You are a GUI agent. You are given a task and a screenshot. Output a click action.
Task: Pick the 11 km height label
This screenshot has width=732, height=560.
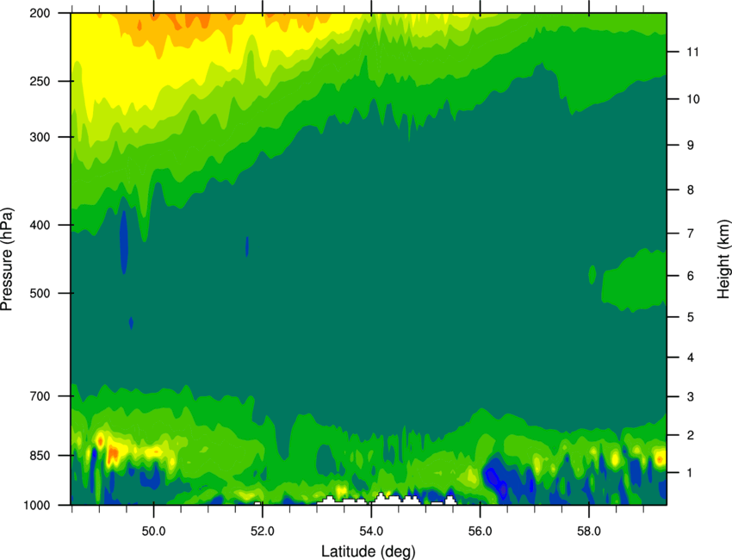click(x=692, y=52)
